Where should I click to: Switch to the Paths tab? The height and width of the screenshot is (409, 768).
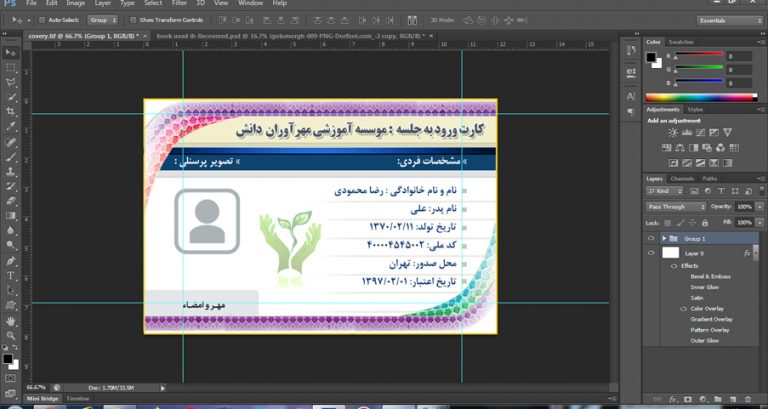709,179
